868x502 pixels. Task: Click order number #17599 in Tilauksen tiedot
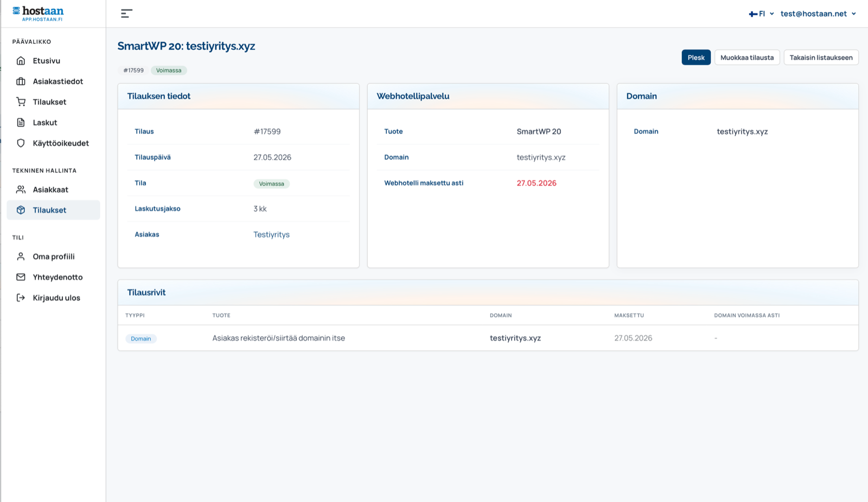267,132
